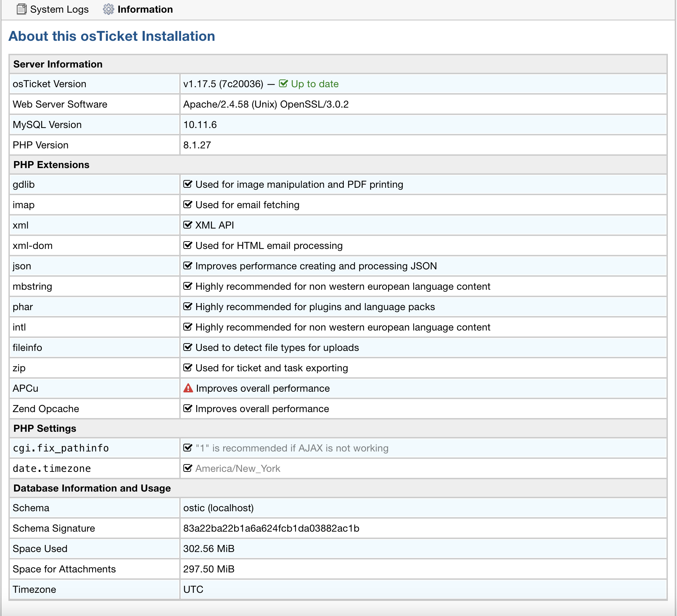Click the fileinfo check mark icon
677x616 pixels.
pos(188,347)
